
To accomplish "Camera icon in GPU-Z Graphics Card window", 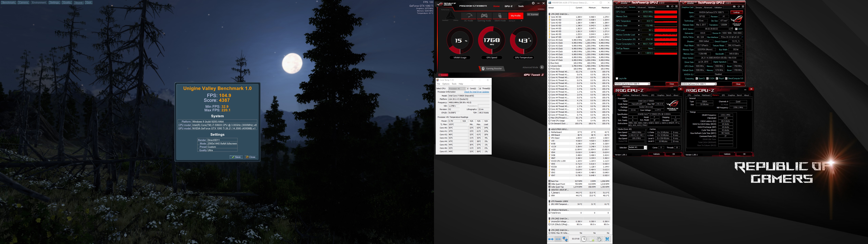I will click(734, 6).
